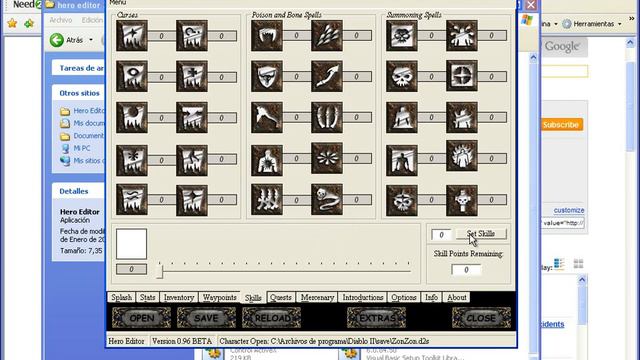Open the Edición menu in Explorer
640x360 pixels.
click(92, 20)
